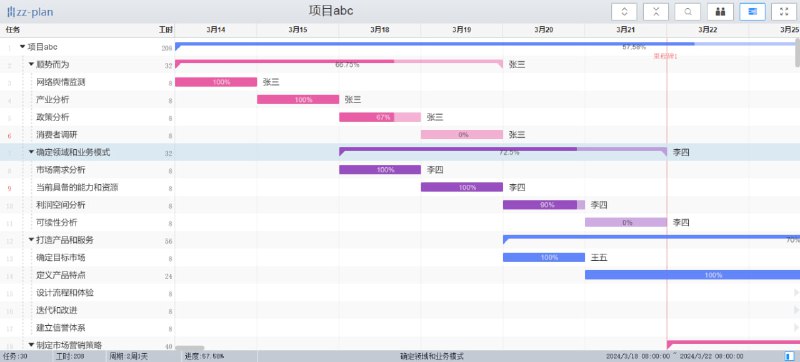Click right arrow marker on 设计流程和体验 row
The height and width of the screenshot is (362, 800).
(x=796, y=293)
